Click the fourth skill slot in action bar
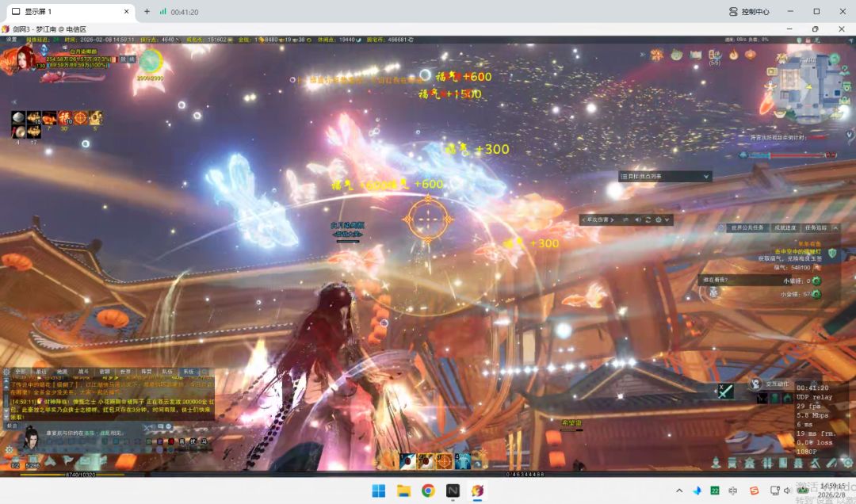The width and height of the screenshot is (856, 504). click(462, 461)
